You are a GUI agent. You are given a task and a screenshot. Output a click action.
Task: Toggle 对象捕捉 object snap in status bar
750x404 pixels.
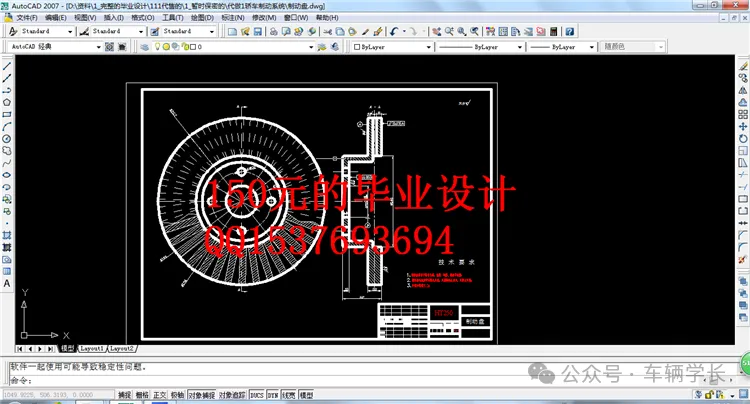tap(201, 395)
